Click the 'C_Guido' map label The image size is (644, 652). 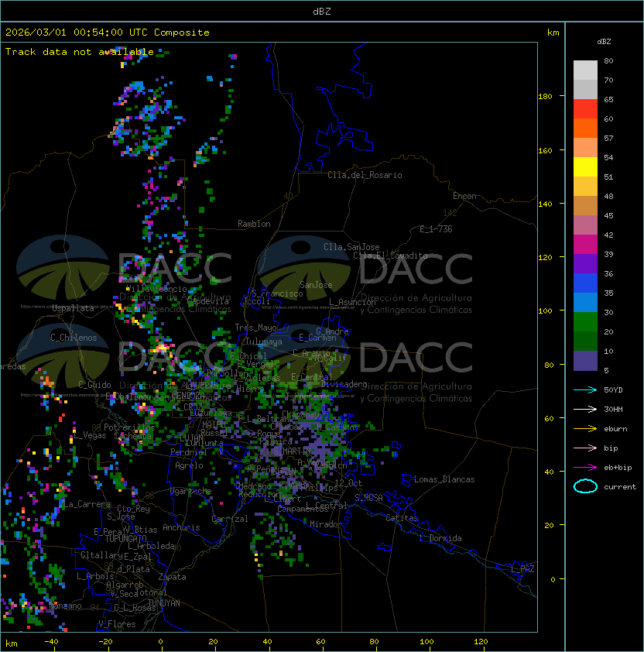(x=94, y=385)
